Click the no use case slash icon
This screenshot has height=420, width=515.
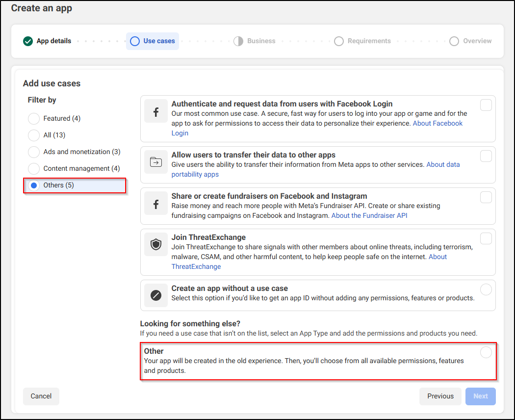[x=156, y=295]
